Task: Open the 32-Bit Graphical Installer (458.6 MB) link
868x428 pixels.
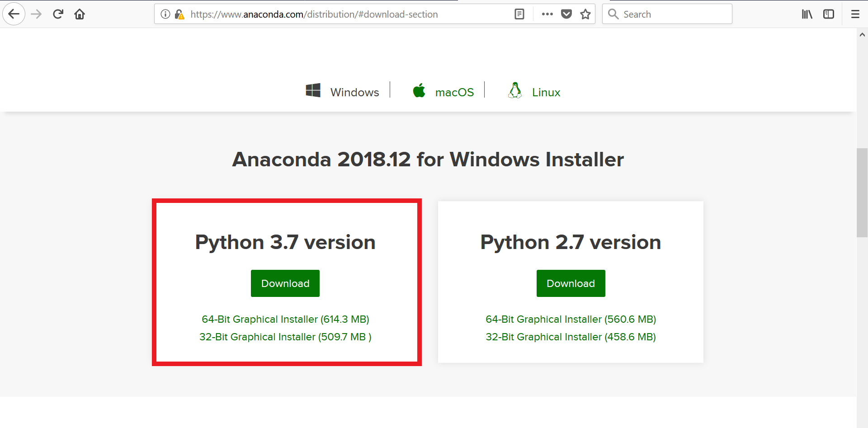Action: (571, 337)
